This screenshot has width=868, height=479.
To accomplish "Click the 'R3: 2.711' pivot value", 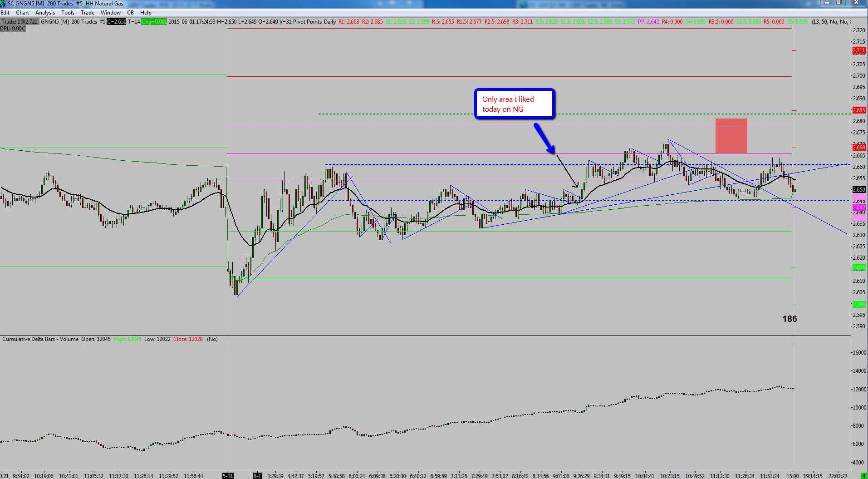I will [x=522, y=22].
